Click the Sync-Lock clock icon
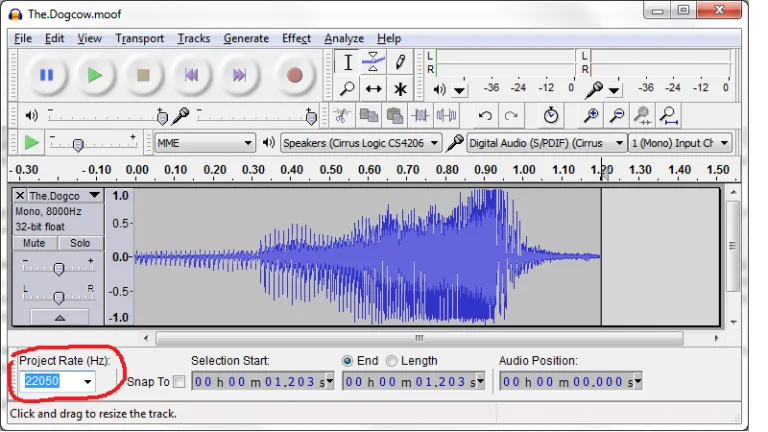 (551, 116)
